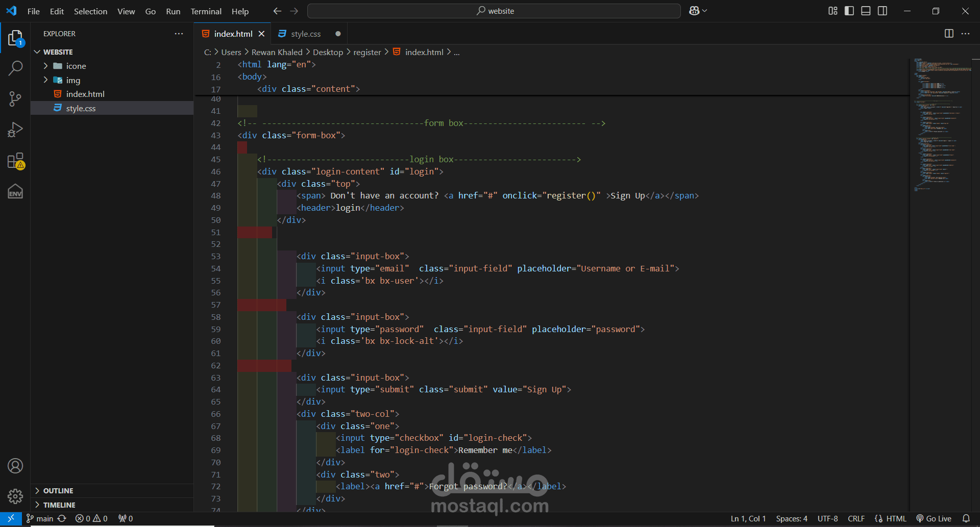Open the File menu
The image size is (980, 527).
click(x=33, y=11)
